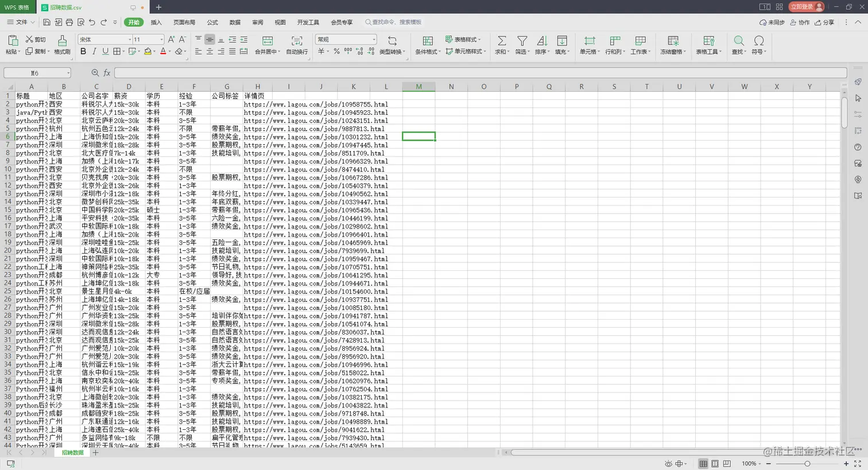
Task: Open the 符号 omega symbol tool
Action: tap(759, 41)
